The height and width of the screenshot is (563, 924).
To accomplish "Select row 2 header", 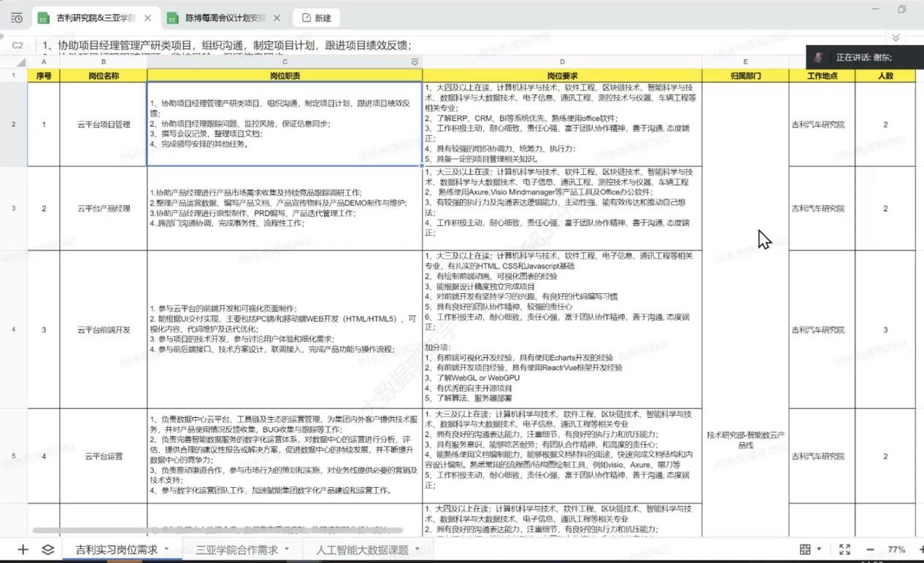I will [14, 124].
